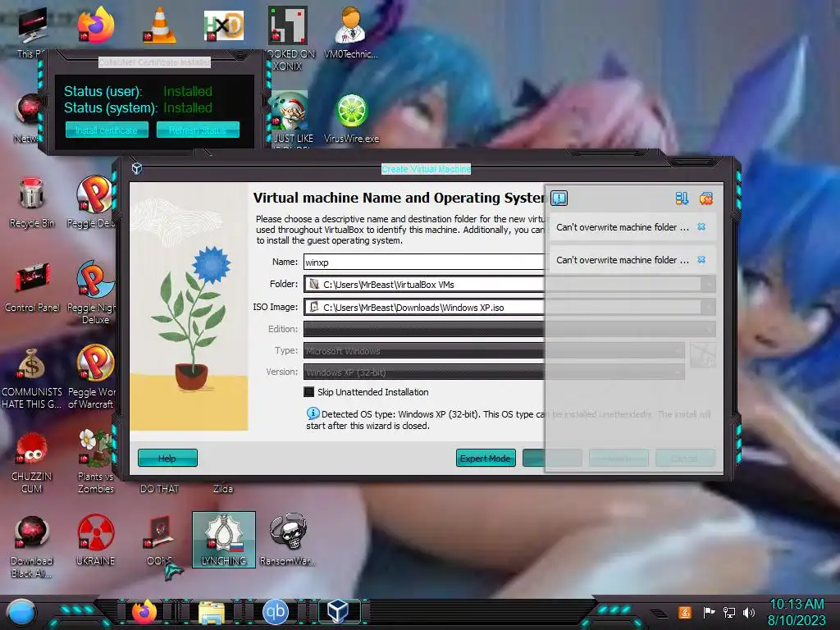
Task: Click the qBittorrent taskbar icon
Action: (x=276, y=612)
